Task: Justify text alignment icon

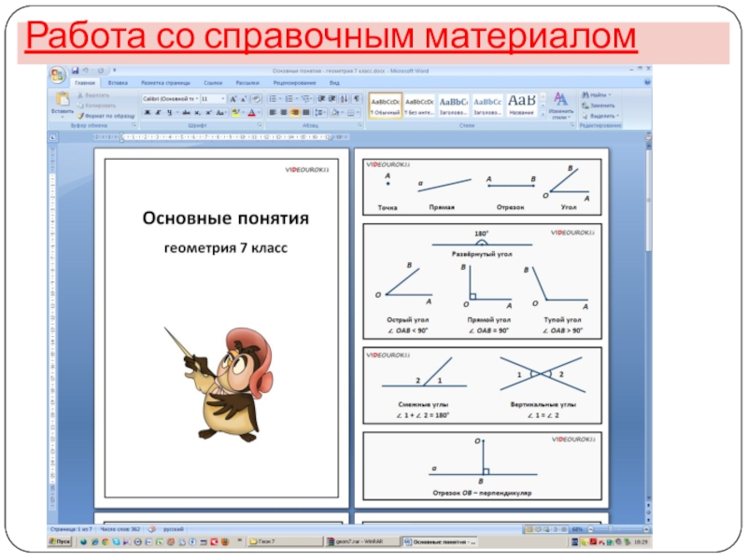Action: click(306, 113)
